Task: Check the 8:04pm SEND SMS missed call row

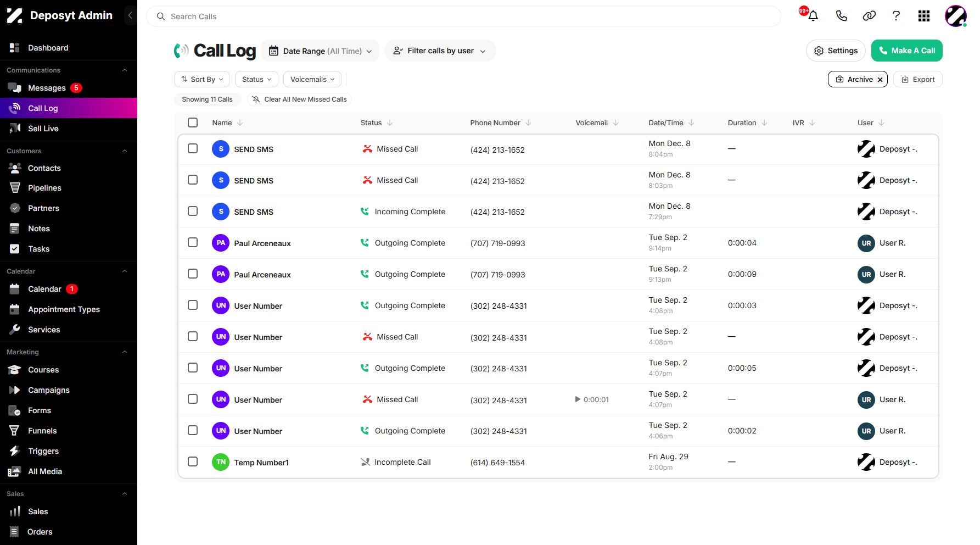Action: pyautogui.click(x=193, y=148)
